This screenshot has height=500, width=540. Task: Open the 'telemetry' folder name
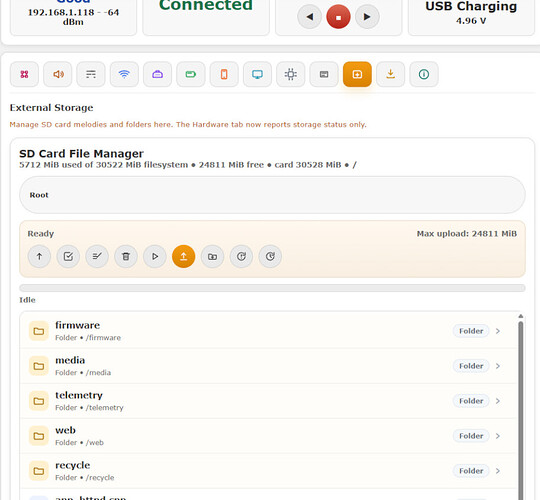pyautogui.click(x=79, y=395)
